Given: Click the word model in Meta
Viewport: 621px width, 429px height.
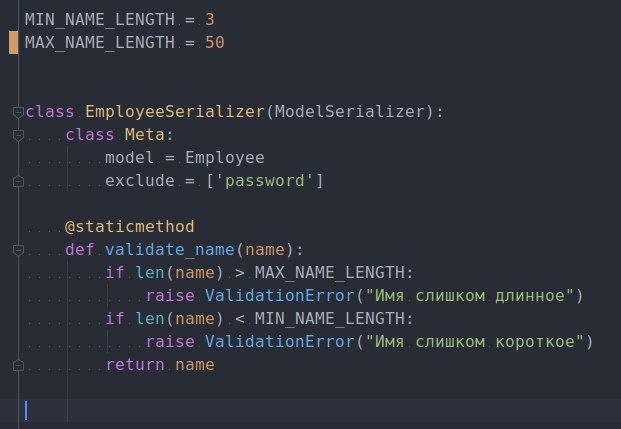Looking at the screenshot, I should coord(130,158).
